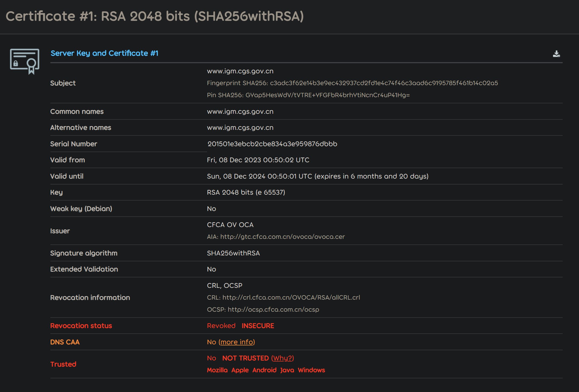Viewport: 579px width, 392px height.
Task: Click the Subject domain www.igm.cgs.gov.cn
Action: [240, 71]
